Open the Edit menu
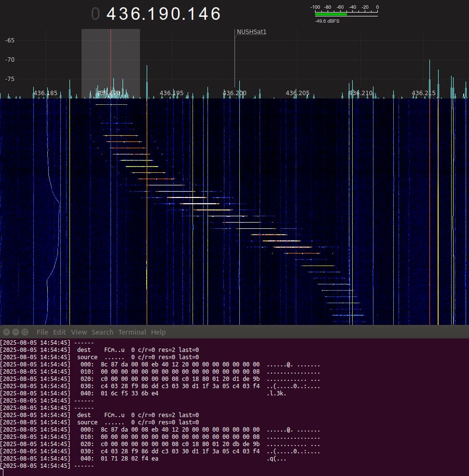 (x=59, y=332)
